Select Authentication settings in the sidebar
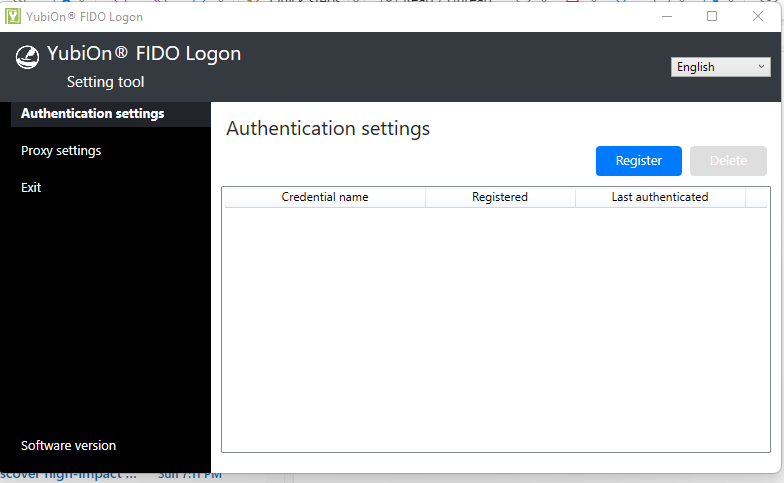This screenshot has width=784, height=483. click(110, 114)
